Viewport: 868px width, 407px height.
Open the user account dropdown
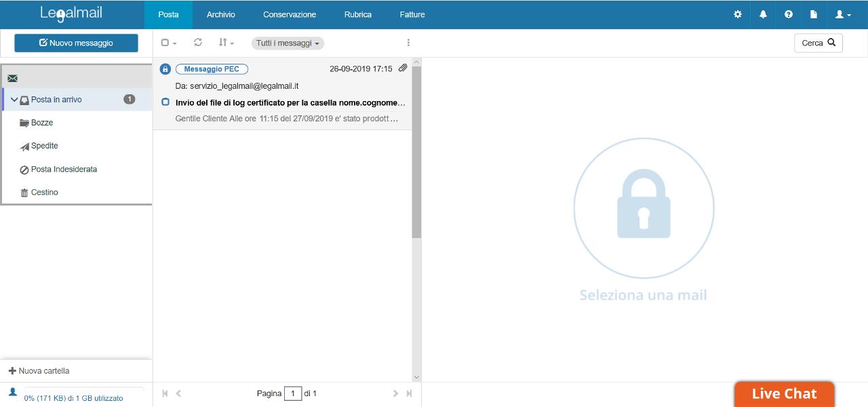[843, 14]
